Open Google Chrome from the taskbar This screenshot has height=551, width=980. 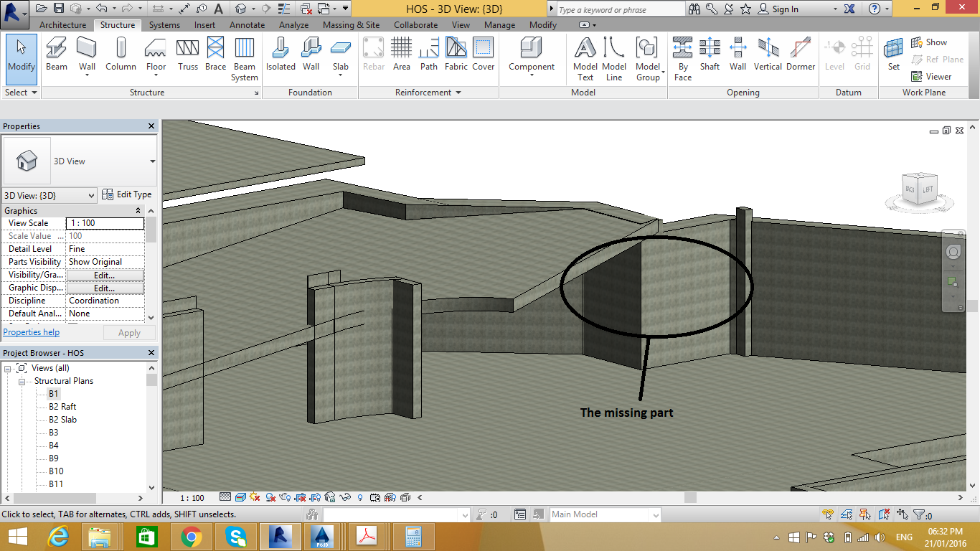[x=192, y=537]
